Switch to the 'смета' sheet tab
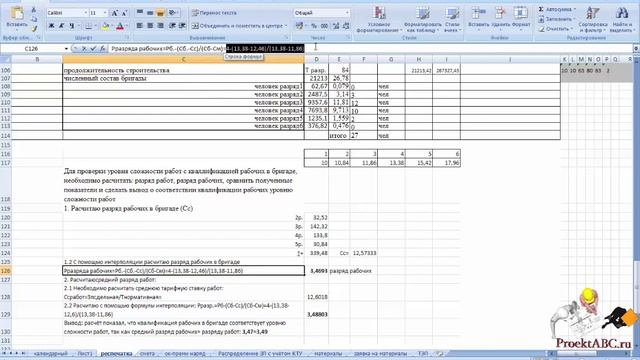Image resolution: width=640 pixels, height=360 pixels. click(x=147, y=353)
